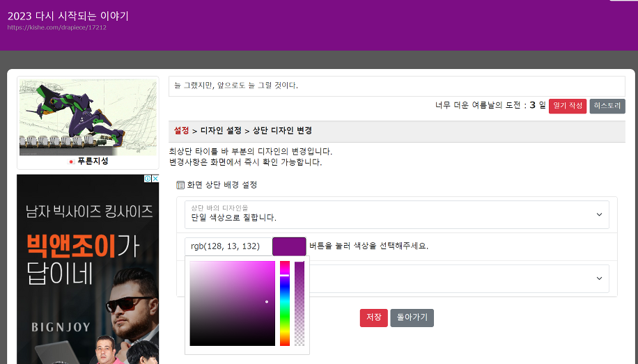
Task: Click the opacity alpha slider strip
Action: coord(299,303)
